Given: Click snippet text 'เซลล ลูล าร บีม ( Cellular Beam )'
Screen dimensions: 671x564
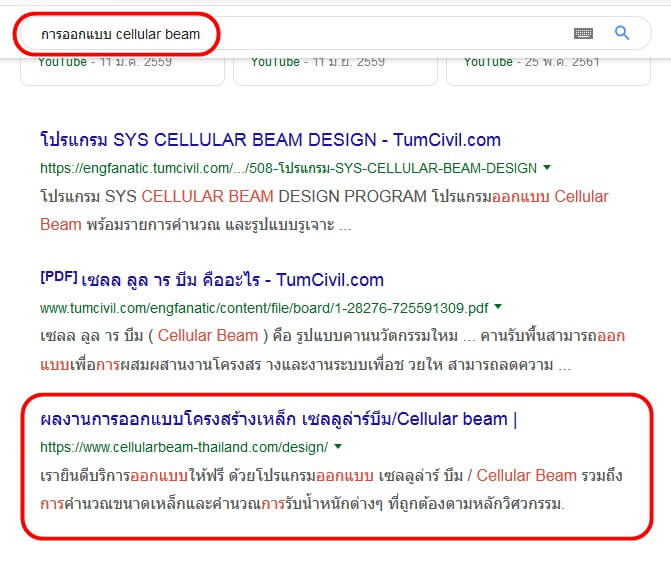Looking at the screenshot, I should 154,335.
